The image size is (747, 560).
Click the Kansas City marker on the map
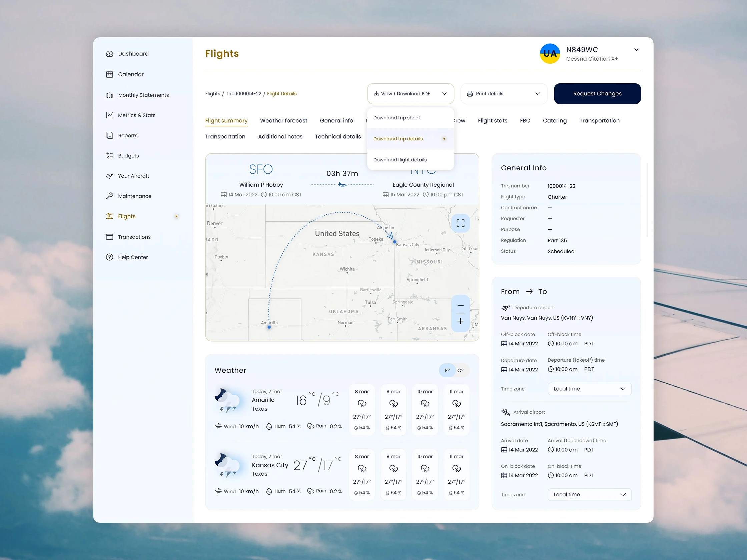395,242
